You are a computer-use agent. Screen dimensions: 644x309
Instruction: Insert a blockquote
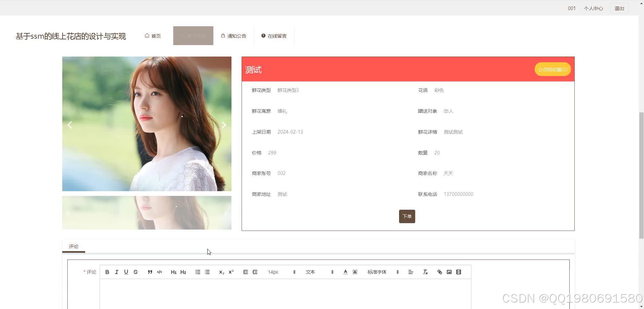coord(150,272)
